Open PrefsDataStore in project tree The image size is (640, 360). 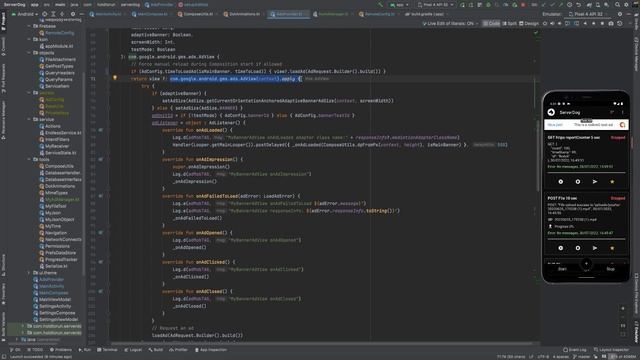tap(58, 253)
